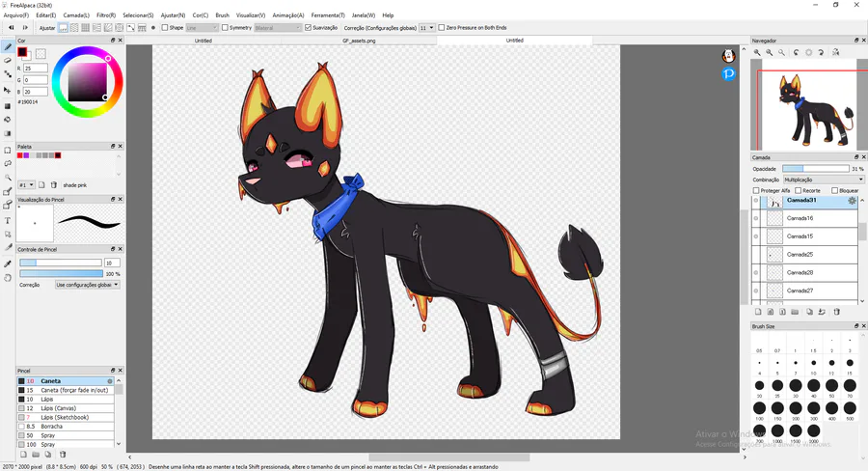Click the Undo arrow in toolbar
868x471 pixels.
(x=11, y=28)
